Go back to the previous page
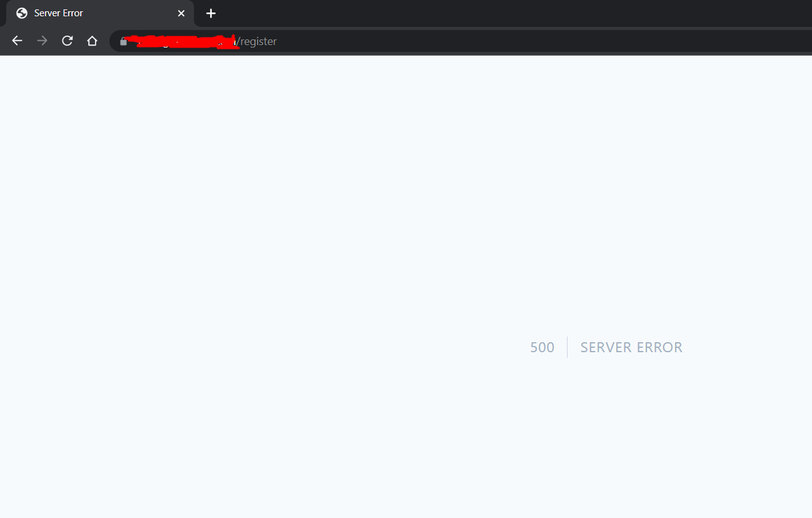The image size is (812, 518). pyautogui.click(x=17, y=41)
